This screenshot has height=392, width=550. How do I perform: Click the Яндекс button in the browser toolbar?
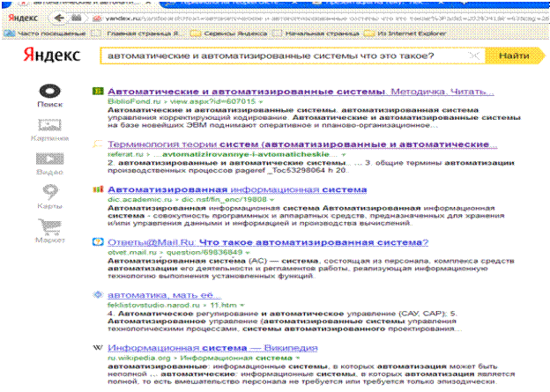coord(23,18)
